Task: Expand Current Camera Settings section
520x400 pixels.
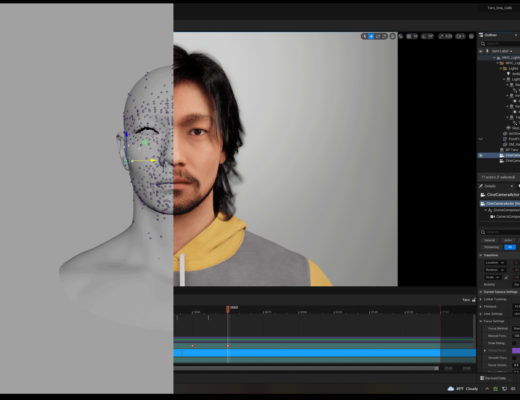Action: pos(481,292)
